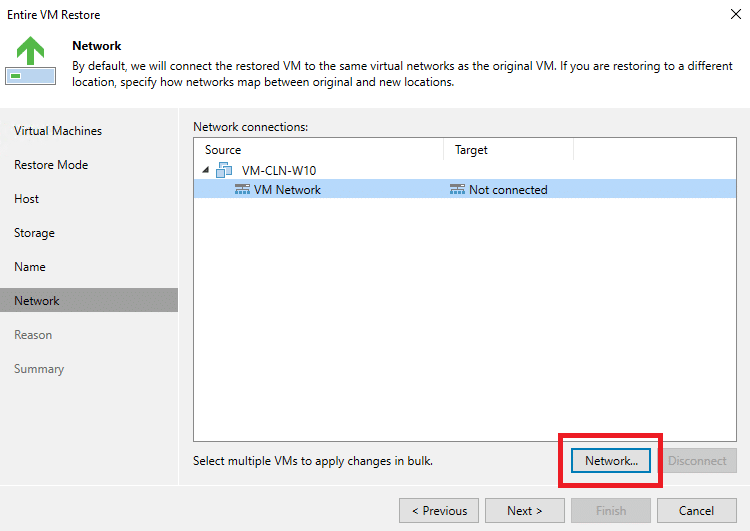Select the VM Network row
Screen dimensions: 750x531
465,189
